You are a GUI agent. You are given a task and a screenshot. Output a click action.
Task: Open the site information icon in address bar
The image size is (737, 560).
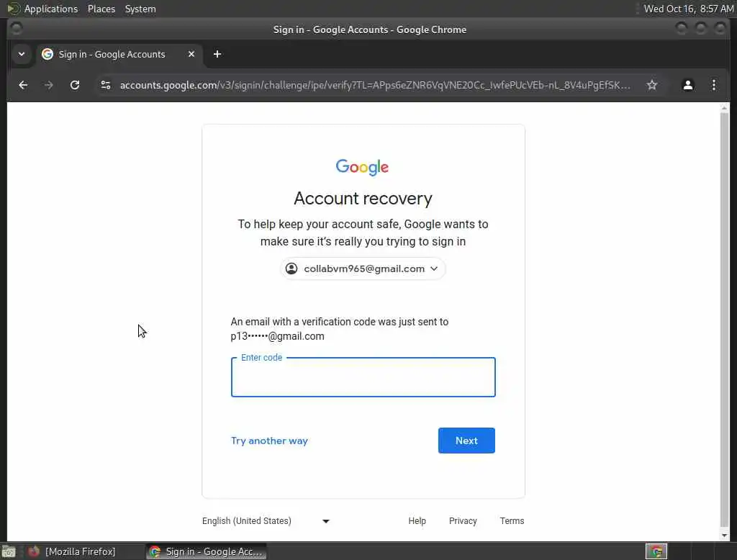(106, 85)
